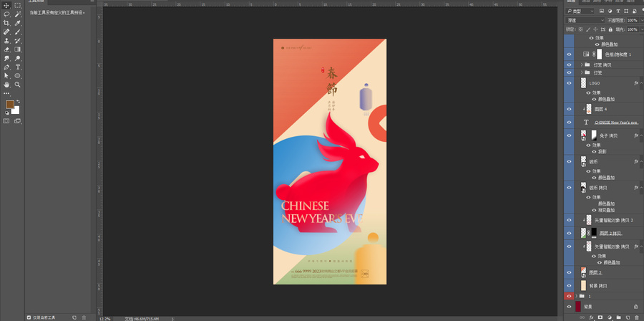Viewport: 644px width, 321px height.
Task: Add new fill or adjustment layer
Action: pos(610,317)
